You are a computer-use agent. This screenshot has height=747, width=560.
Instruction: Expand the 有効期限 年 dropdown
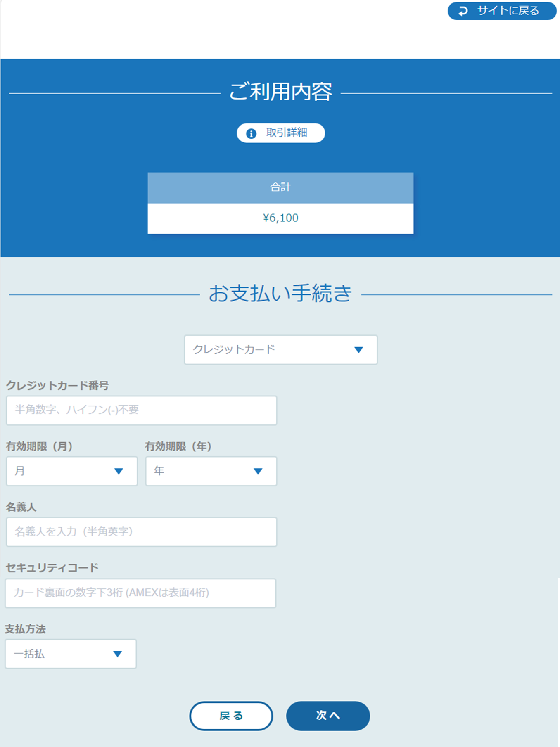(x=211, y=471)
